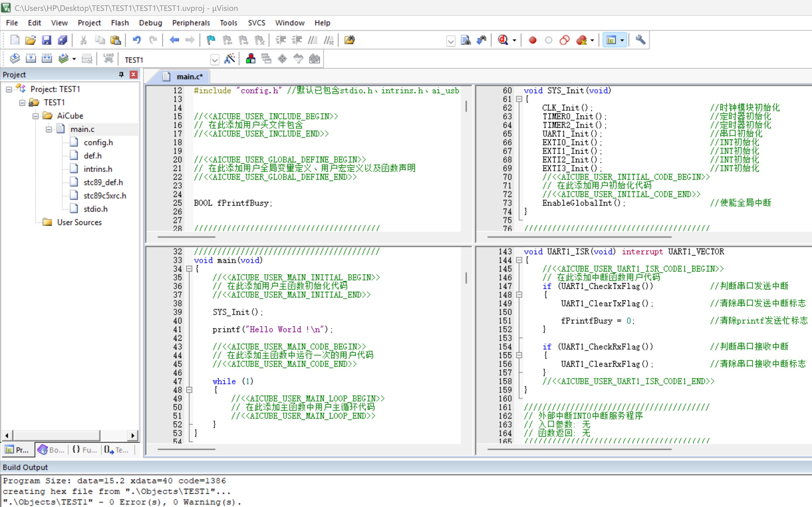Screen dimensions: 812x507
Task: Comment the selection icon
Action: point(313,40)
